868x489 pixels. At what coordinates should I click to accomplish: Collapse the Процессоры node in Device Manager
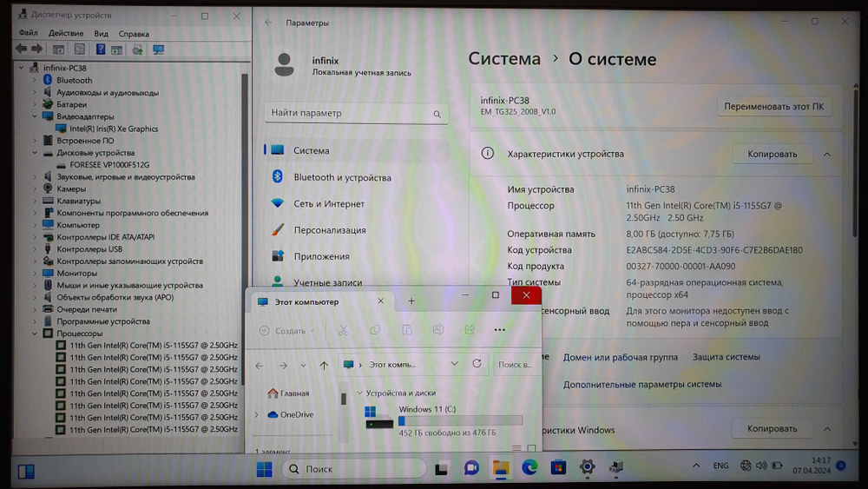(35, 334)
